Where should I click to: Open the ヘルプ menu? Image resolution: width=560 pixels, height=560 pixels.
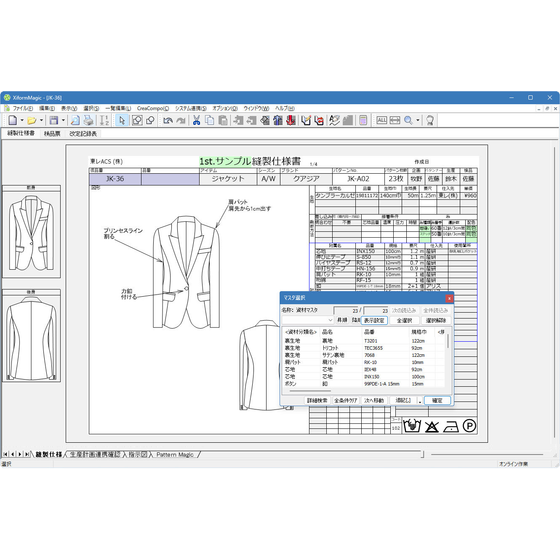click(x=285, y=108)
